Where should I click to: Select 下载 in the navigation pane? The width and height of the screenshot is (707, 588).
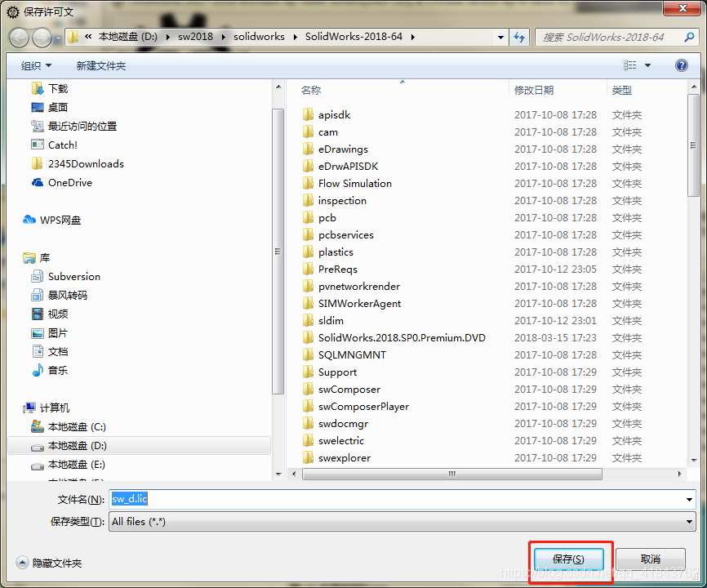pyautogui.click(x=50, y=88)
